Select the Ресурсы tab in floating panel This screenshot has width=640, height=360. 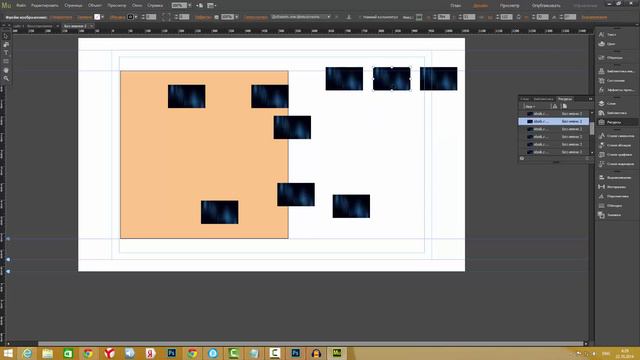565,99
